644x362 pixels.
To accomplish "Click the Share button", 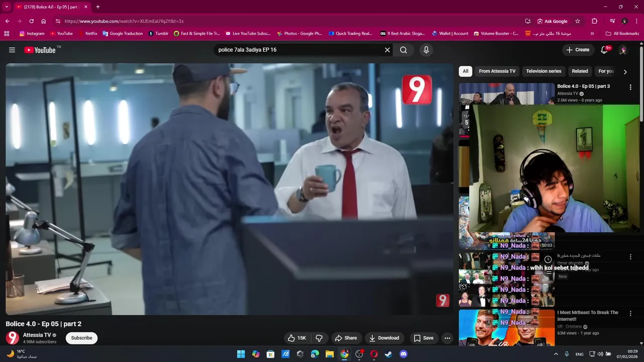I will 346,338.
